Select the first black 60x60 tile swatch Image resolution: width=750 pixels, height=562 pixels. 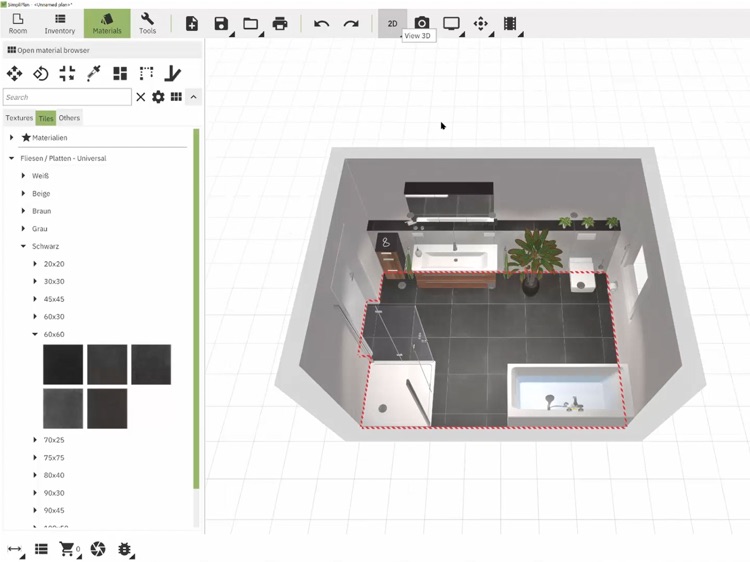pos(63,364)
